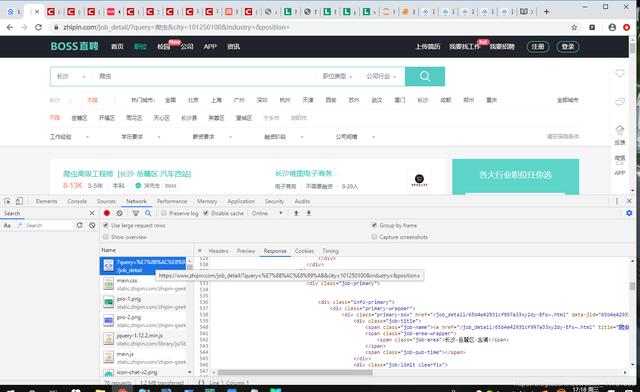Stop recording network log red button
The image size is (640, 392).
coord(107,213)
